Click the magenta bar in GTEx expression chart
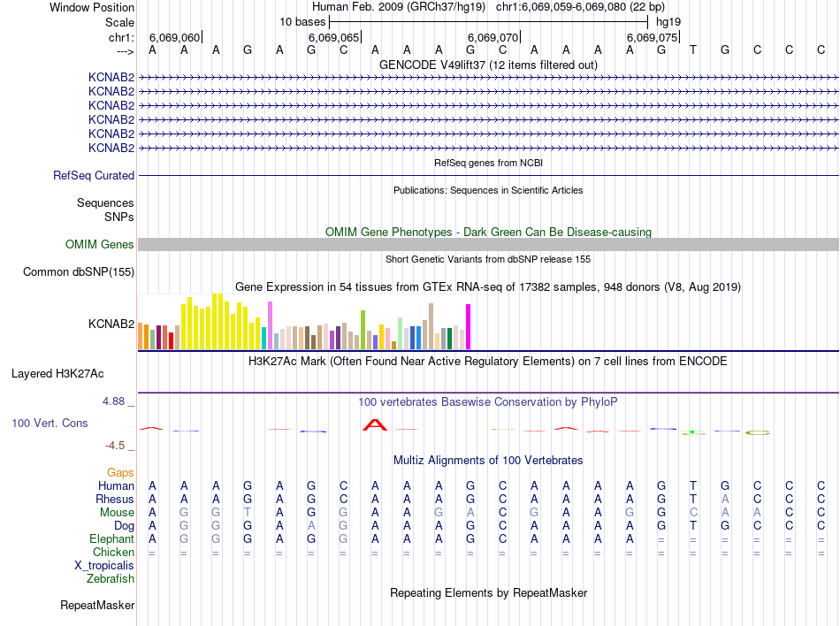840x626 pixels. [x=468, y=327]
